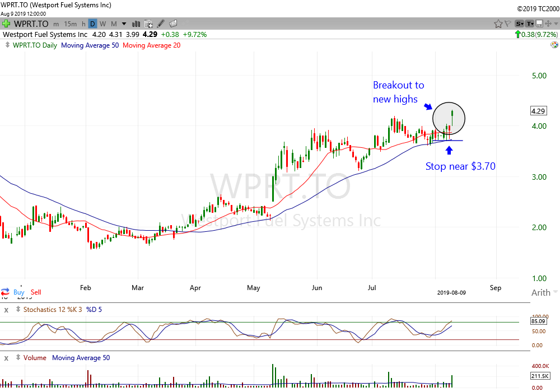Click the copy chart pages icon
This screenshot has width=560, height=392.
(x=173, y=24)
